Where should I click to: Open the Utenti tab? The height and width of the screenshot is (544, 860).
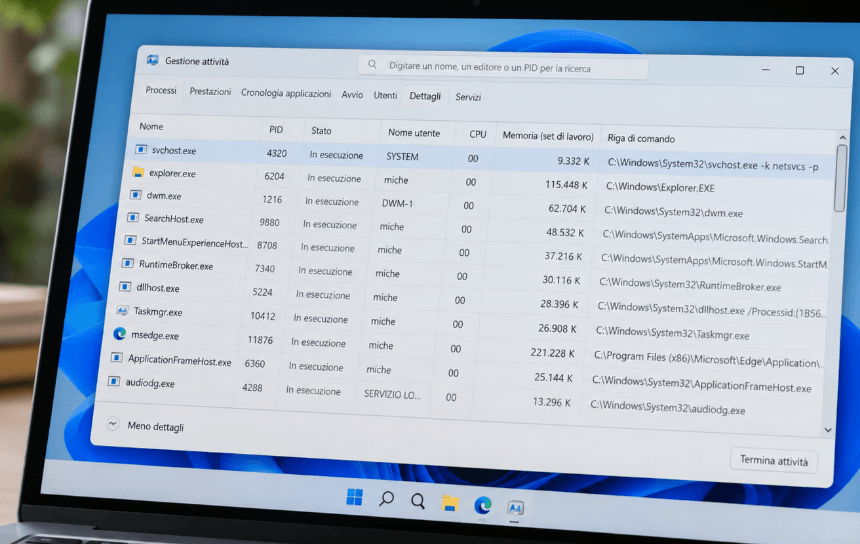click(385, 95)
